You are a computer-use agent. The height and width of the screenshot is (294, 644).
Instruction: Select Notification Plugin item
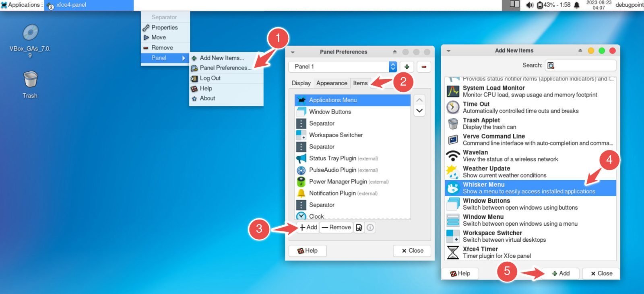click(353, 193)
